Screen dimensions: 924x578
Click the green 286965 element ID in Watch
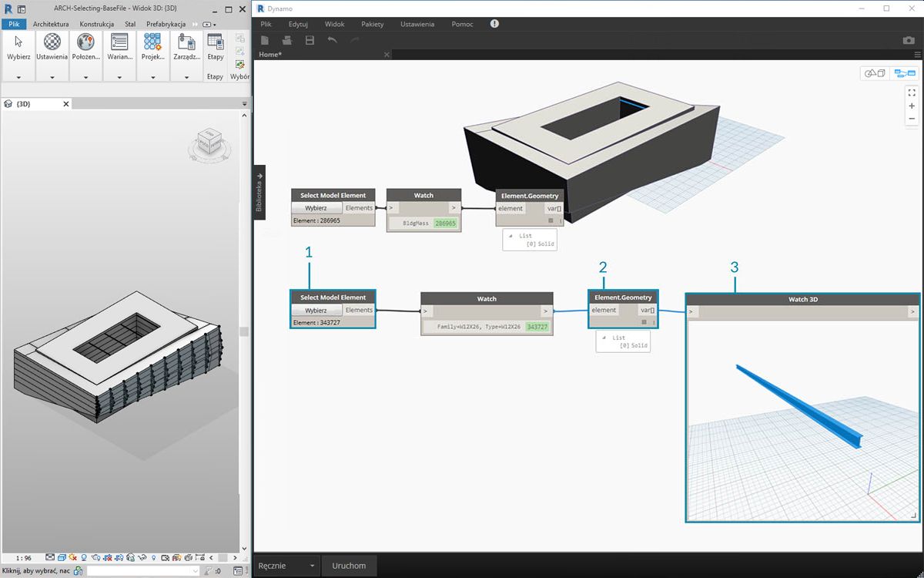tap(445, 223)
